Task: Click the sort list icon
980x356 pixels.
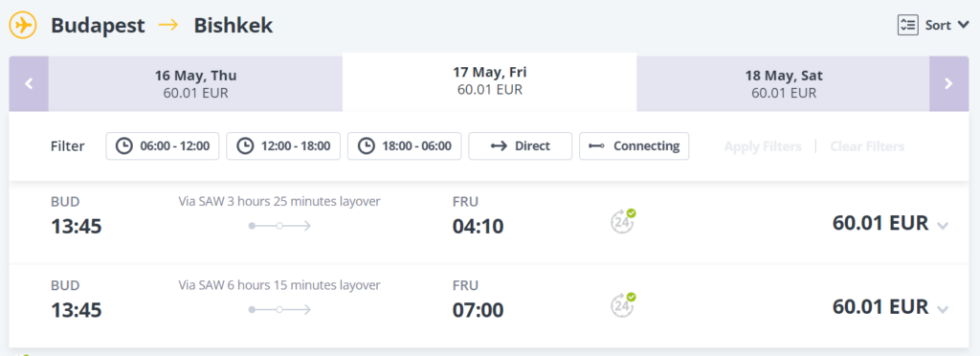Action: tap(907, 25)
